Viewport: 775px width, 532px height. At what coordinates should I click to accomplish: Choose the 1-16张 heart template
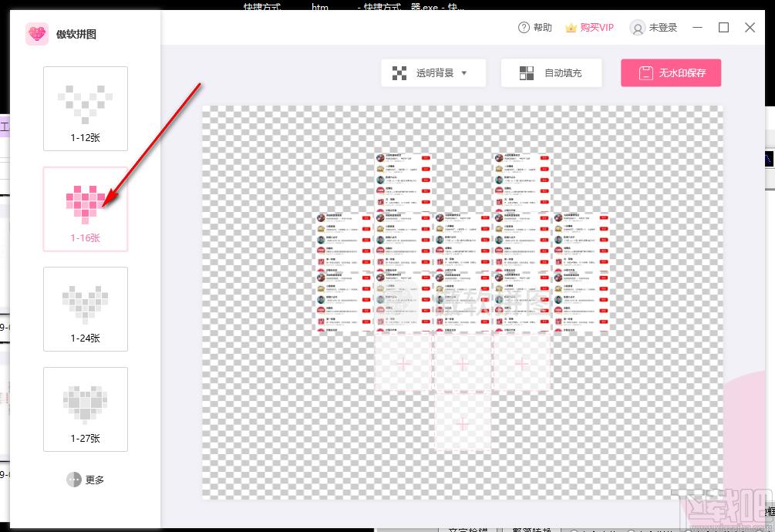[86, 209]
